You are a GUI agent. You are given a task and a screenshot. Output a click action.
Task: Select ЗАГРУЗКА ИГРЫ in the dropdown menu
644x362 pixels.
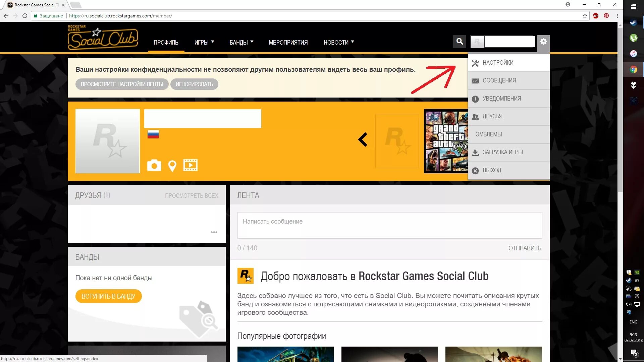(x=508, y=152)
